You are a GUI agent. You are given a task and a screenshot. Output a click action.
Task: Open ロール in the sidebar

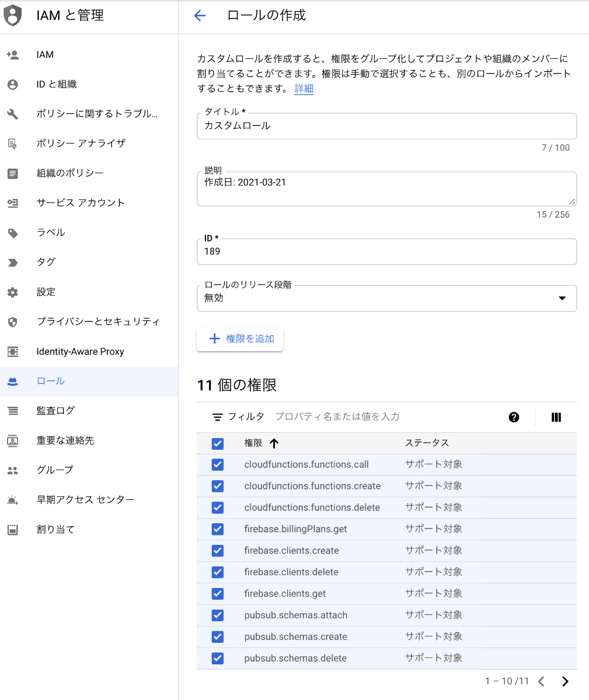tap(89, 381)
